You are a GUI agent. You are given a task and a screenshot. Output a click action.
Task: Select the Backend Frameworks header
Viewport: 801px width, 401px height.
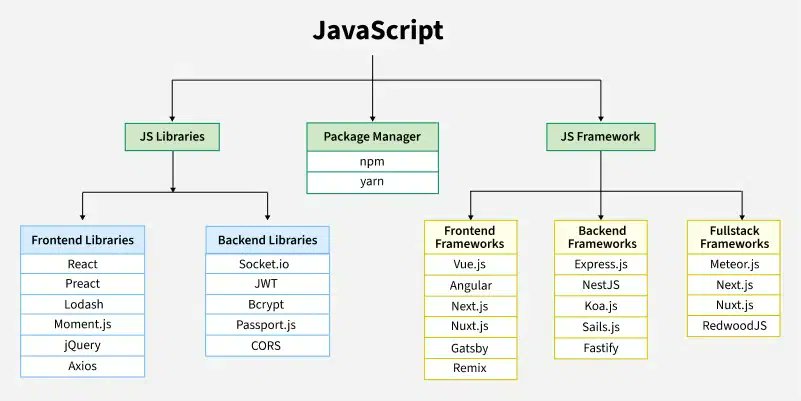601,238
